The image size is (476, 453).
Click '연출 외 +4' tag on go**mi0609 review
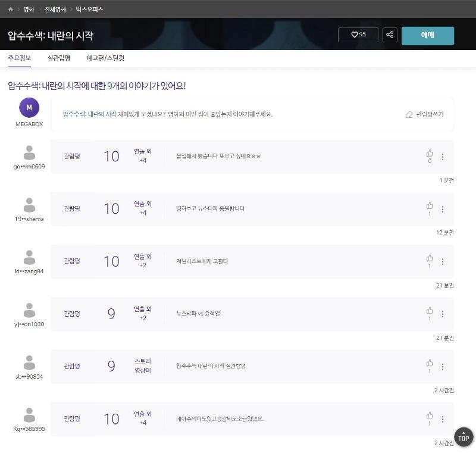(x=143, y=156)
